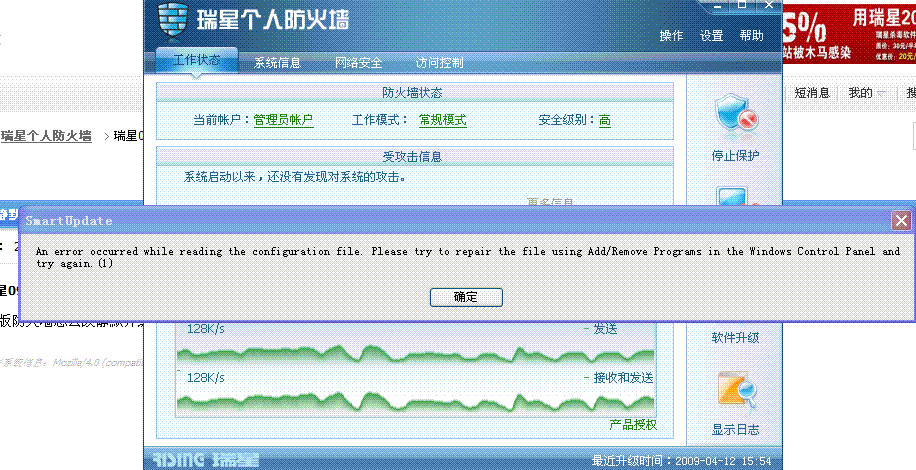
Task: Click the 受攻击信息 section header
Action: coord(415,156)
